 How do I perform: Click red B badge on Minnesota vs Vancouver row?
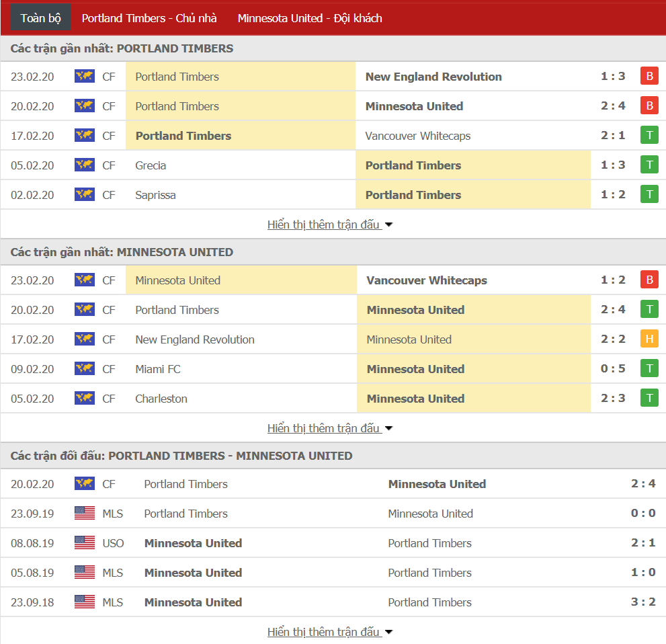click(x=649, y=280)
